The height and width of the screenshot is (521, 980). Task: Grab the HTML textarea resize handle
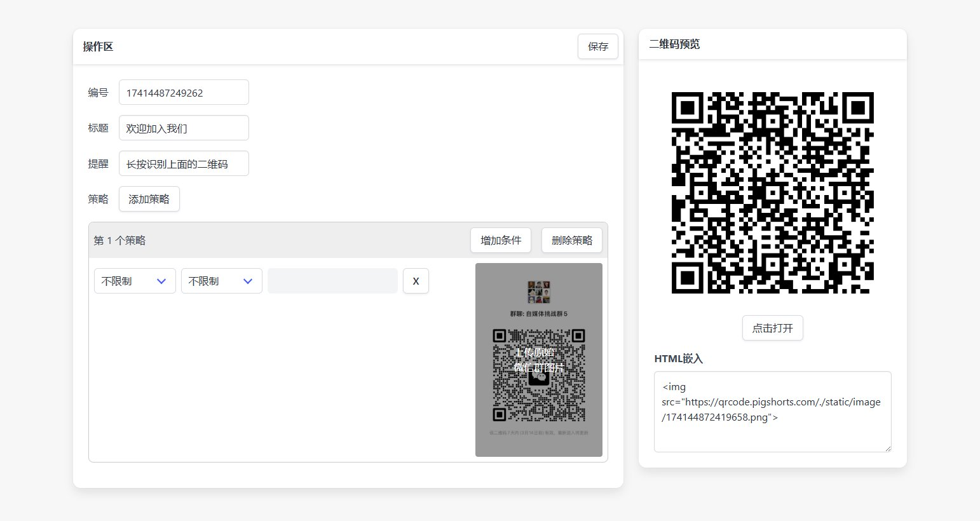(887, 448)
